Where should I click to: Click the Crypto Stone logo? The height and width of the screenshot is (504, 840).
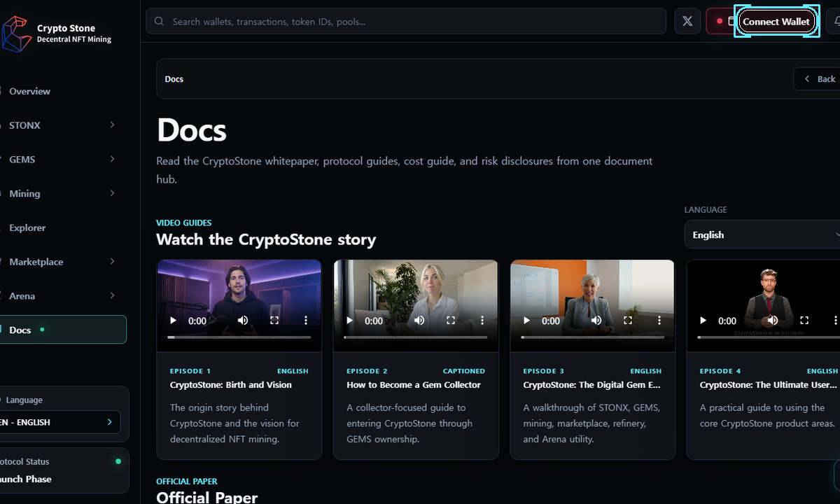pyautogui.click(x=17, y=34)
